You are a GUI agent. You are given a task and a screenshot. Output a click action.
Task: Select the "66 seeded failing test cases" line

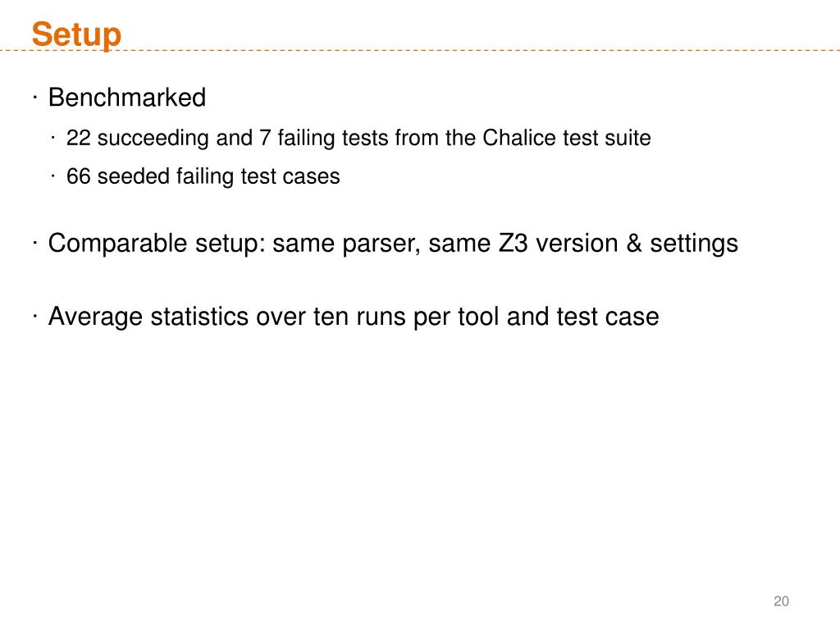click(x=203, y=176)
